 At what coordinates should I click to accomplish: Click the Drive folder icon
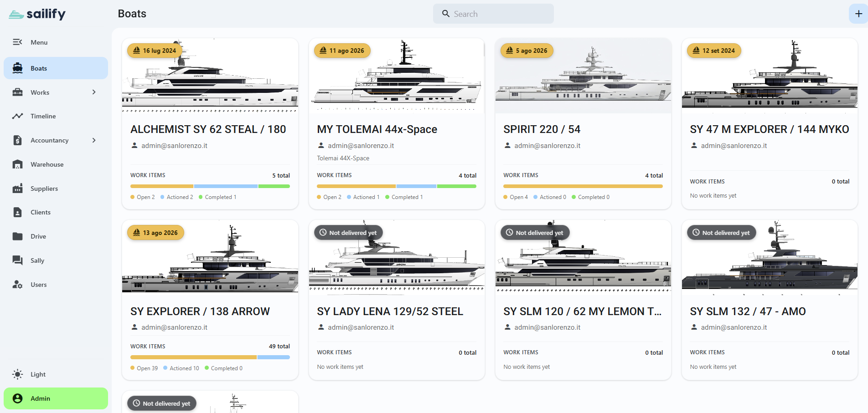point(17,236)
